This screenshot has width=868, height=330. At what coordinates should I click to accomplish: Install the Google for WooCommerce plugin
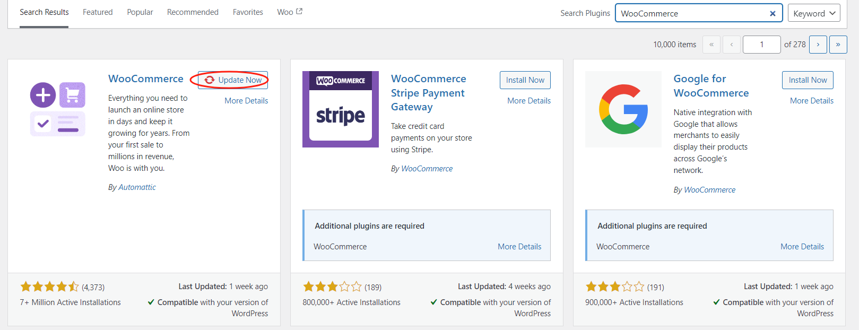808,80
